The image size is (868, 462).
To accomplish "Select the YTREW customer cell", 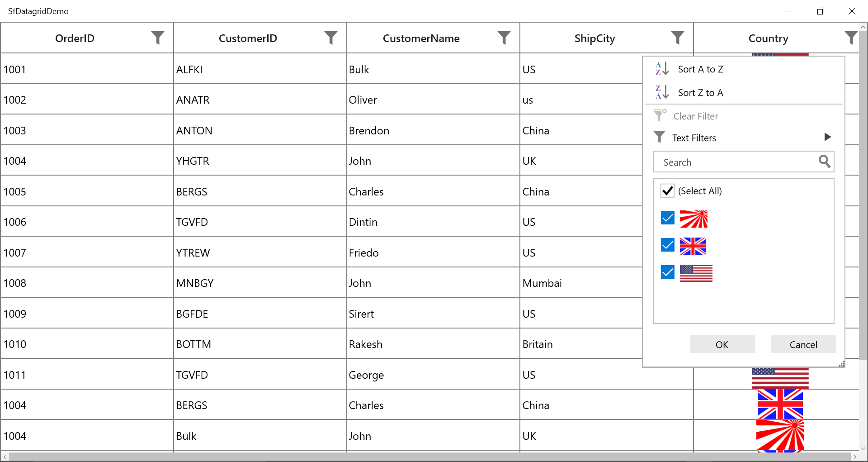I will [260, 252].
